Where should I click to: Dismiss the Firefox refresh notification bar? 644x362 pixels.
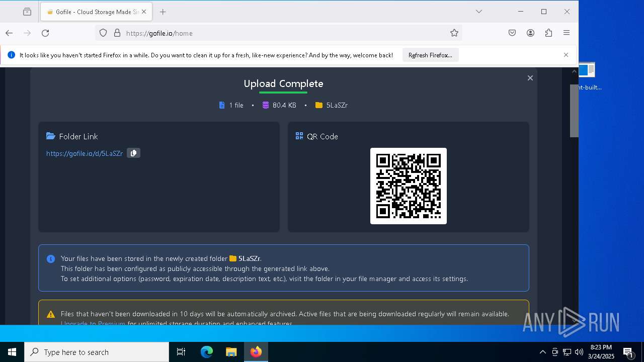click(x=566, y=55)
